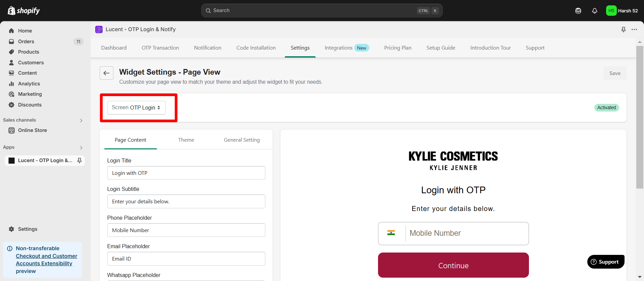
Task: Click the India flag country selector in preview
Action: pyautogui.click(x=391, y=233)
